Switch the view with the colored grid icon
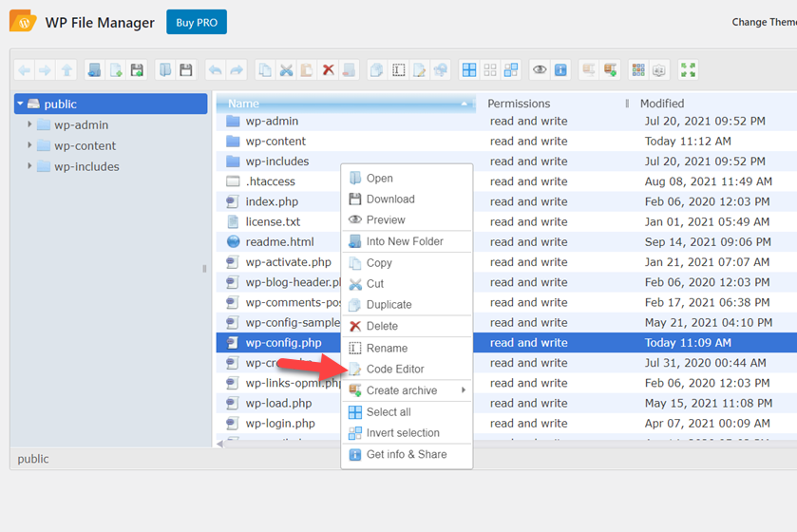797x532 pixels. pyautogui.click(x=638, y=70)
